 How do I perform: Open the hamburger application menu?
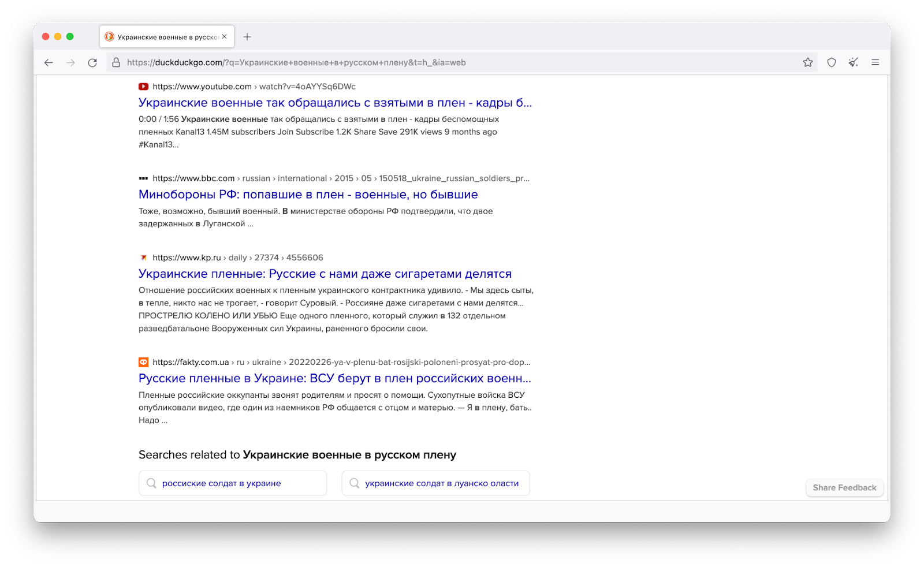(x=875, y=62)
